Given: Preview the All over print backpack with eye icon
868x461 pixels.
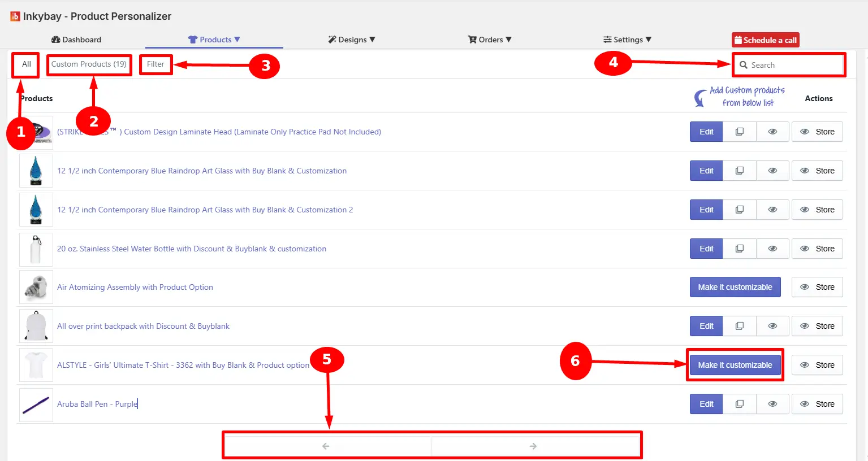Looking at the screenshot, I should pos(772,326).
